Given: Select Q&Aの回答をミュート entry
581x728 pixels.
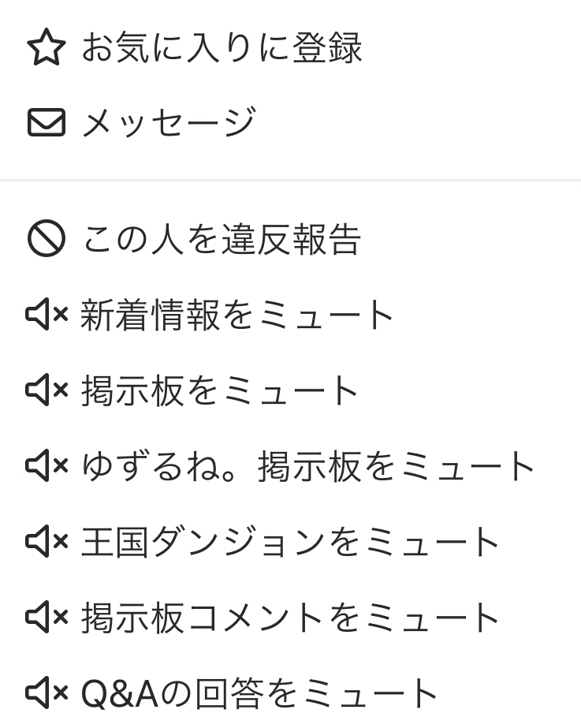Looking at the screenshot, I should pyautogui.click(x=260, y=693).
